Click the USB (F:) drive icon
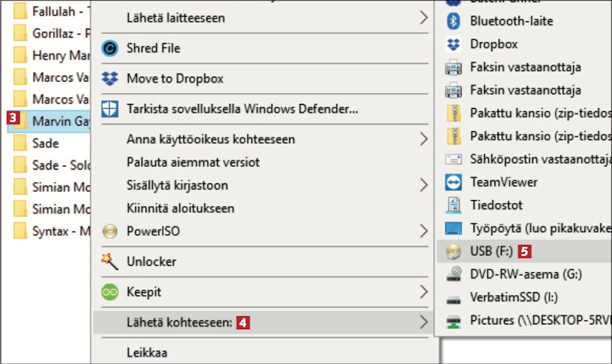 click(x=453, y=251)
